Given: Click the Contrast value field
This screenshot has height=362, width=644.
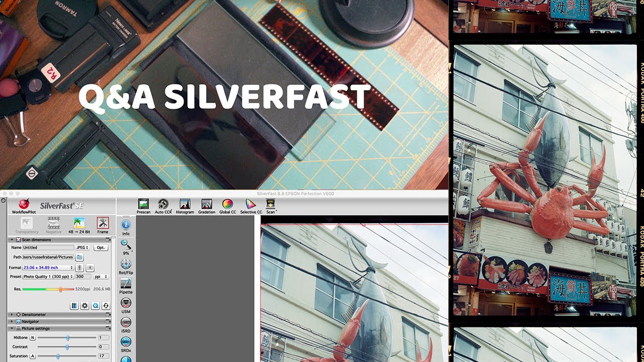Looking at the screenshot, I should [104, 347].
